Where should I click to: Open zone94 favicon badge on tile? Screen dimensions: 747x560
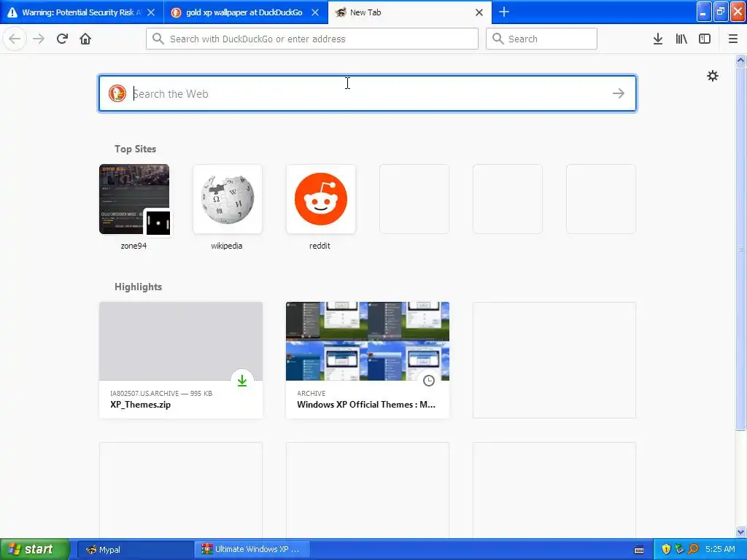click(x=158, y=222)
